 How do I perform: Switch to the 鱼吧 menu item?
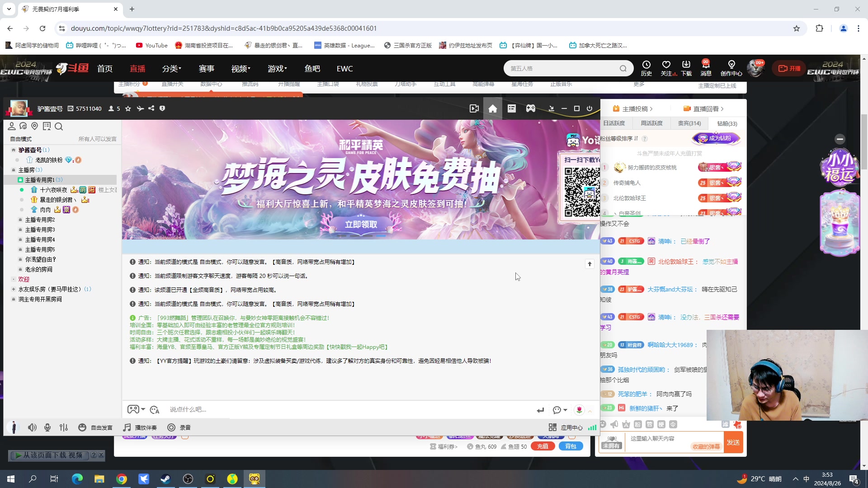coord(312,68)
